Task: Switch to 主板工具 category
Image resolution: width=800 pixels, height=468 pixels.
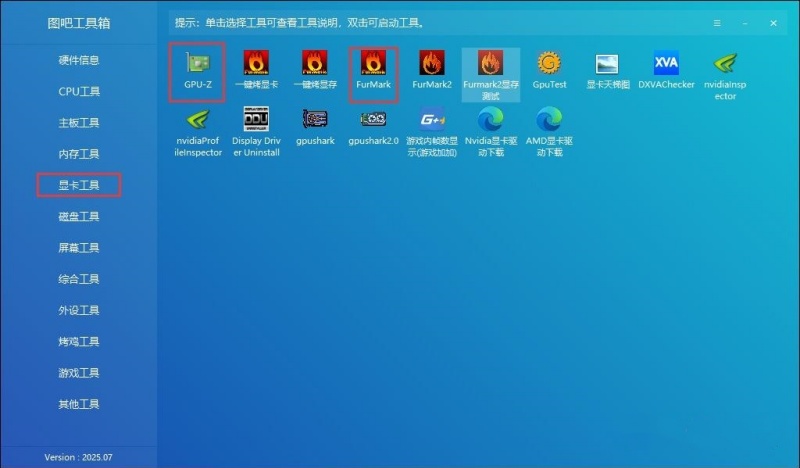Action: click(79, 122)
